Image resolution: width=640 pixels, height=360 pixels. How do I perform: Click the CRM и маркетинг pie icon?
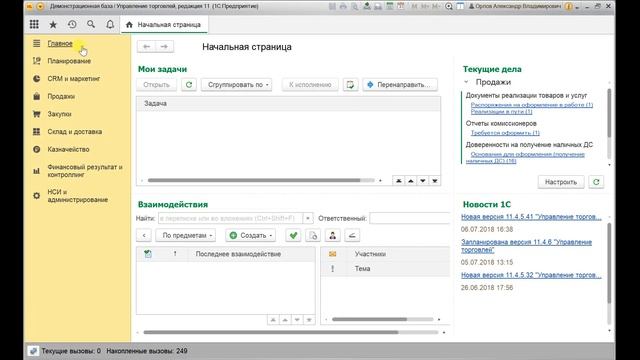[37, 78]
